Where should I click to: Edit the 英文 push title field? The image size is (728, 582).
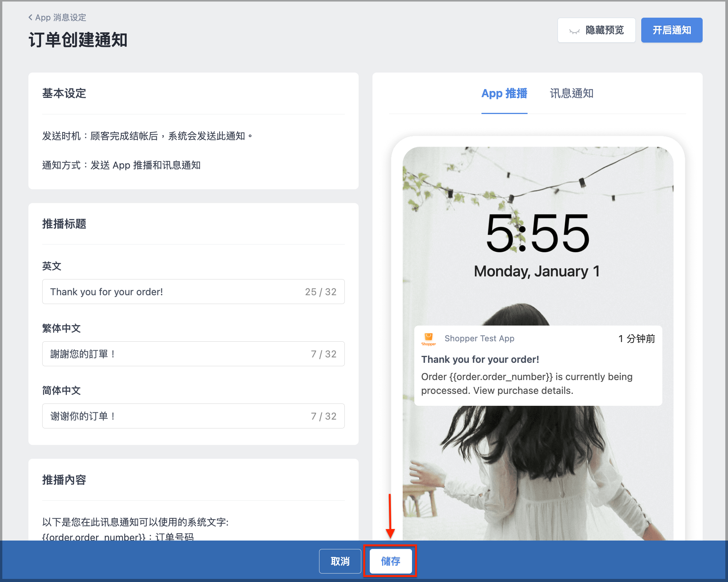pyautogui.click(x=193, y=291)
